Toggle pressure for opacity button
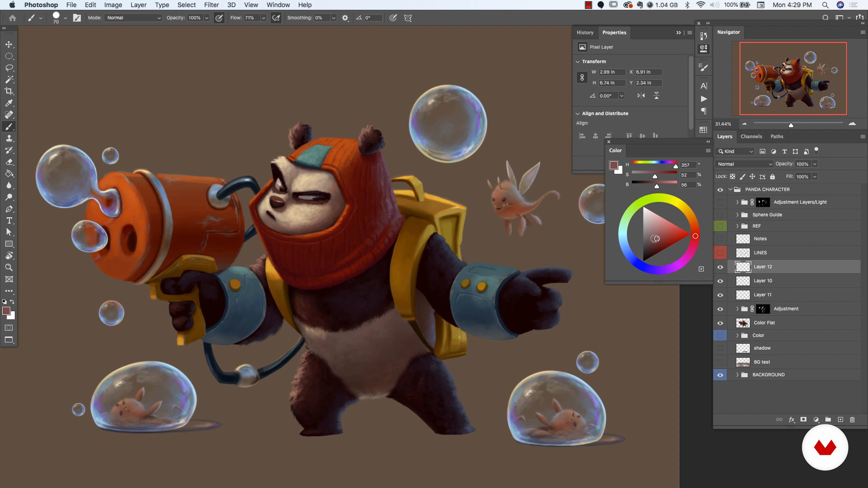The height and width of the screenshot is (488, 868). click(x=219, y=18)
